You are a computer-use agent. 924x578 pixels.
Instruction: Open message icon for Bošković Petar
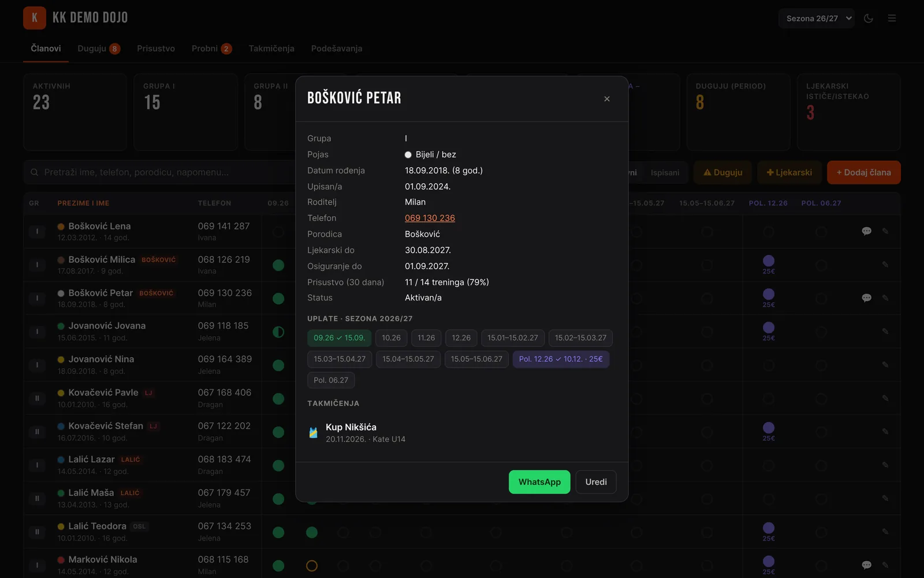point(867,298)
